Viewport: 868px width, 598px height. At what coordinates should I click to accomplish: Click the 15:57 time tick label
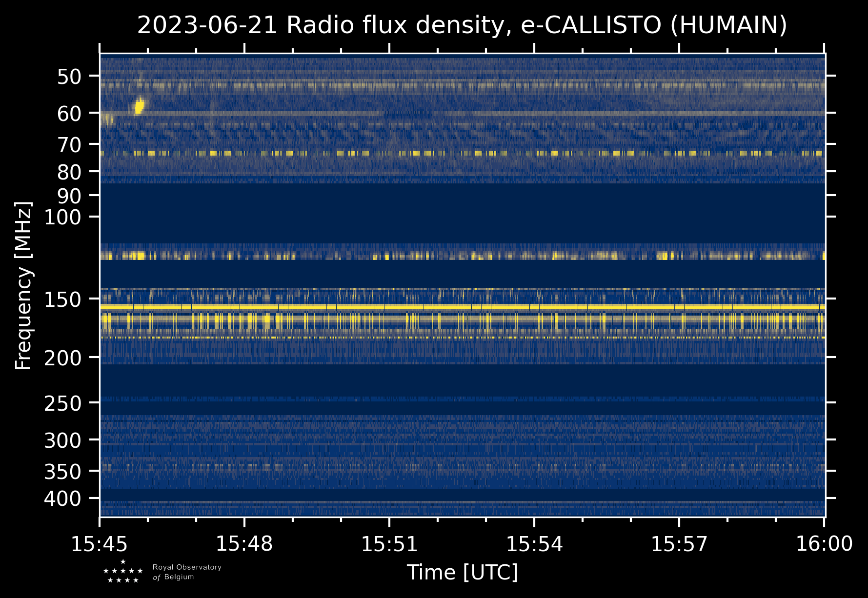679,544
